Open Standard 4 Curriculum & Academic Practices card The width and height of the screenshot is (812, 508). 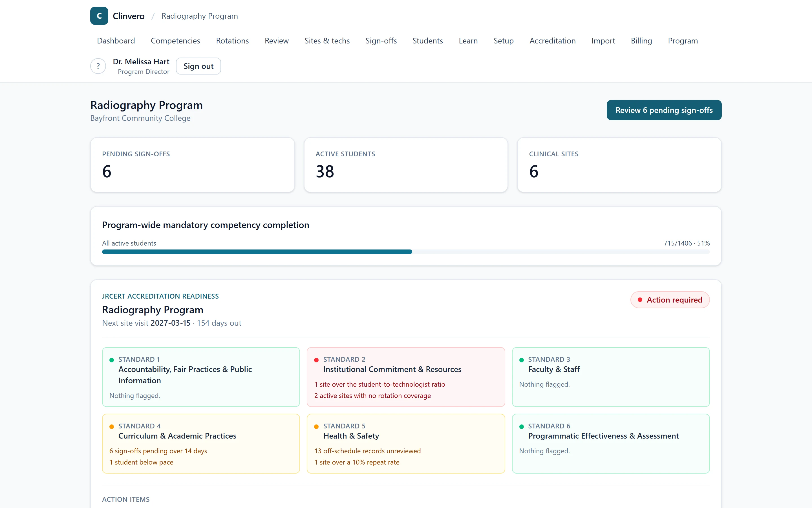tap(201, 444)
